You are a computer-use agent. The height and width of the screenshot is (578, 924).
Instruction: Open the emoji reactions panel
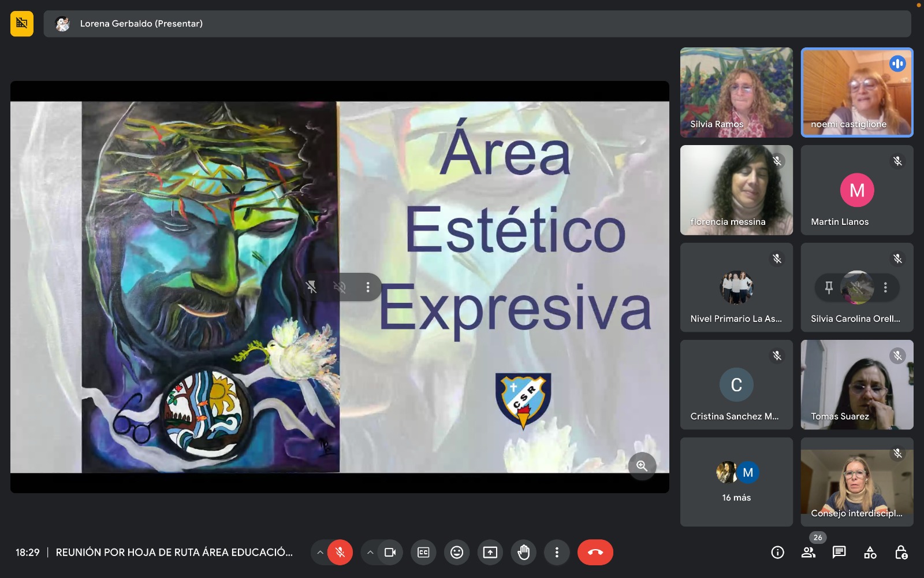click(457, 553)
